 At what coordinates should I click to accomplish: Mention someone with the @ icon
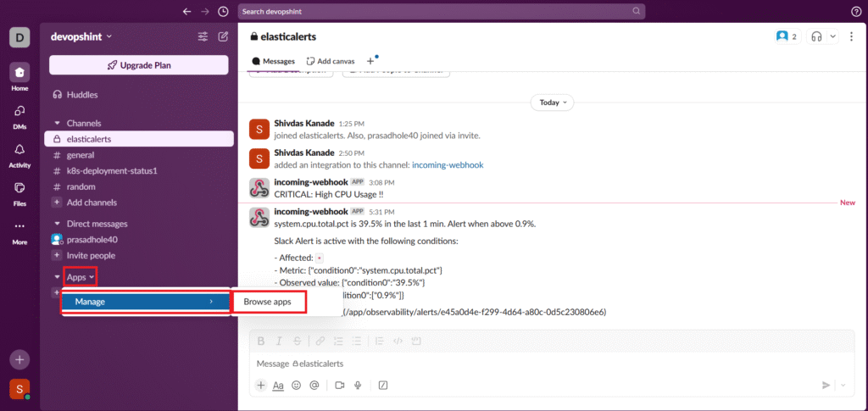[314, 385]
